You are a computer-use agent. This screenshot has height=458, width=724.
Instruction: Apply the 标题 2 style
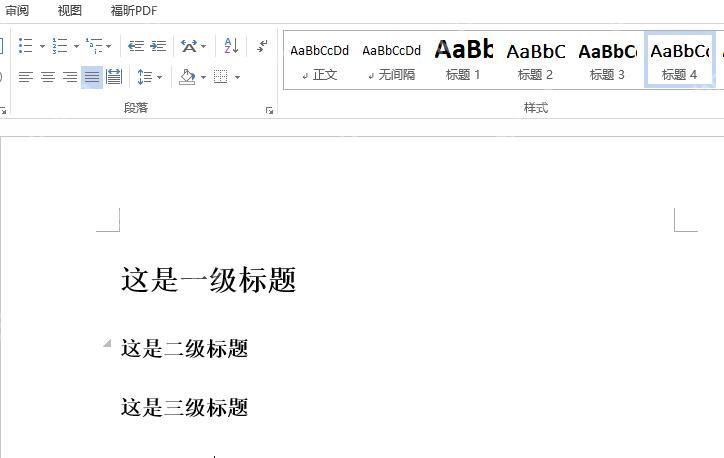tap(536, 60)
